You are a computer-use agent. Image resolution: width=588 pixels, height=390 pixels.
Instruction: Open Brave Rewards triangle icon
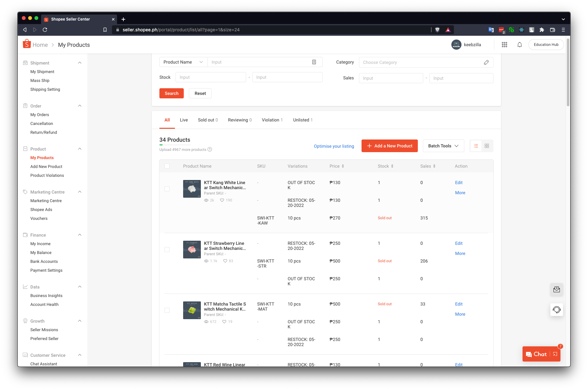point(448,30)
